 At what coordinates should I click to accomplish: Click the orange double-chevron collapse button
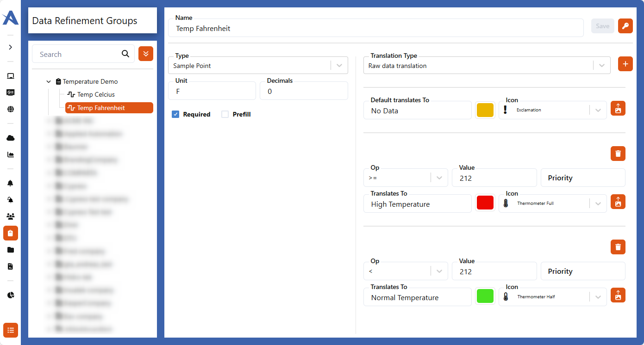coord(146,54)
